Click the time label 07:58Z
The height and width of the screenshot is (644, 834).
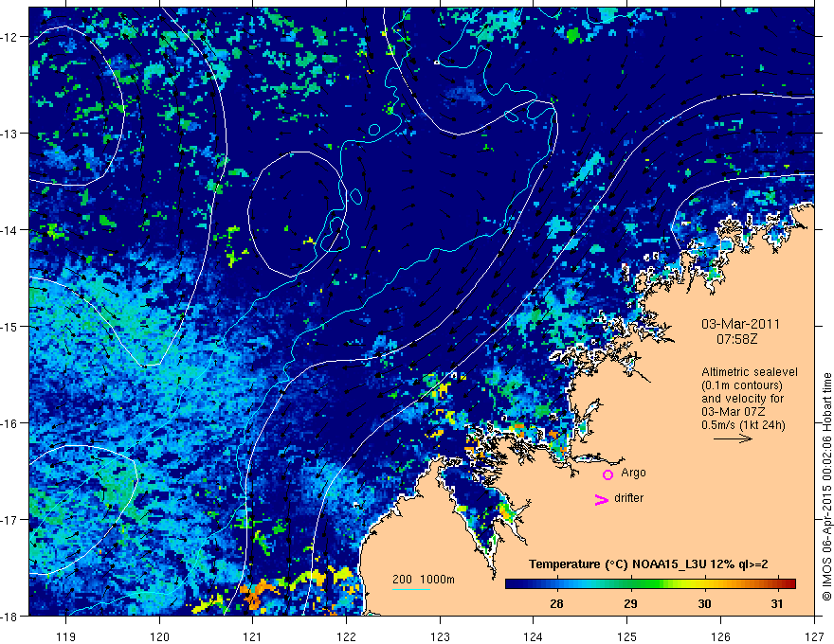[x=736, y=338]
